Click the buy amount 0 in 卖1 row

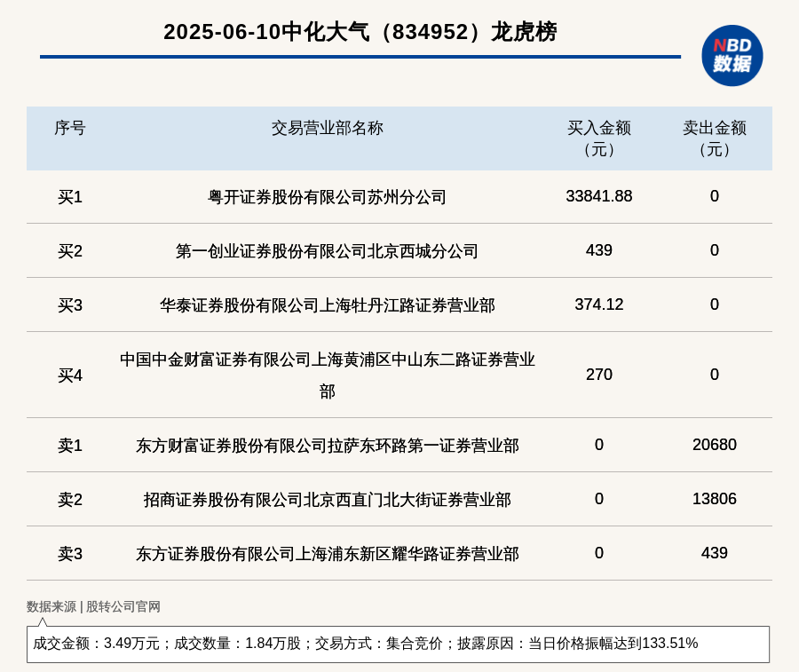[x=599, y=445]
